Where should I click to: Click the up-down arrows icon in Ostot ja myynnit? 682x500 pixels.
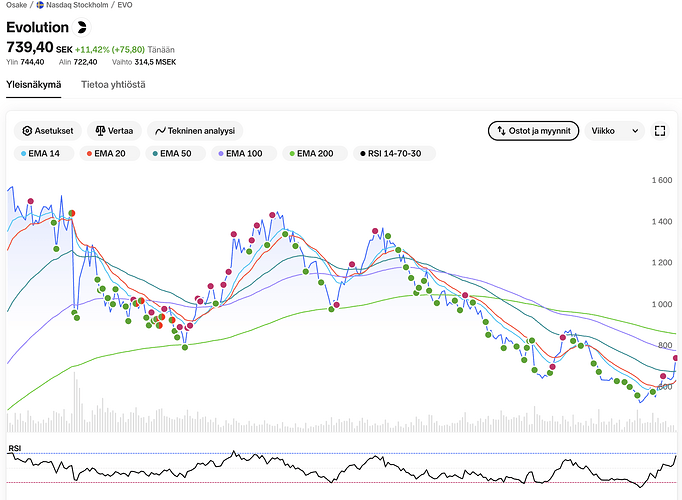point(501,130)
